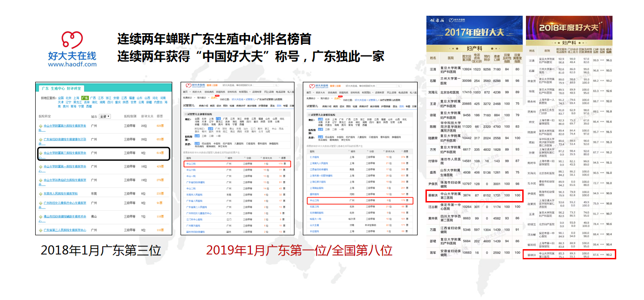Click 828票 vote count in 生殖中心 list
Screen dimensions: 644x300
(x=160, y=126)
